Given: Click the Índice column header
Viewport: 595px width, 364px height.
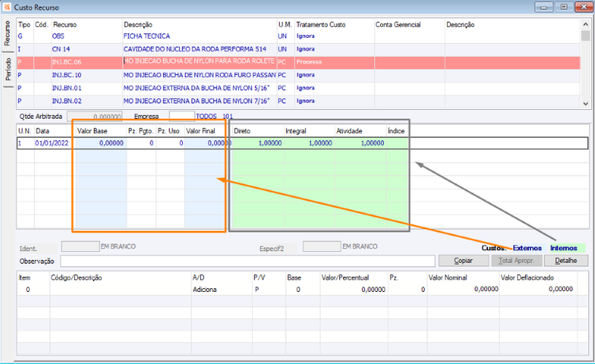Looking at the screenshot, I should 396,131.
